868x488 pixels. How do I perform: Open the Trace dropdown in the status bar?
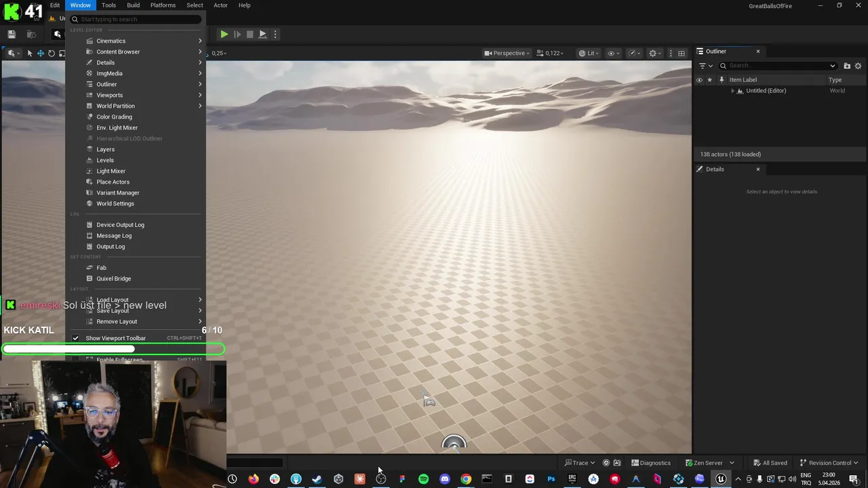580,463
